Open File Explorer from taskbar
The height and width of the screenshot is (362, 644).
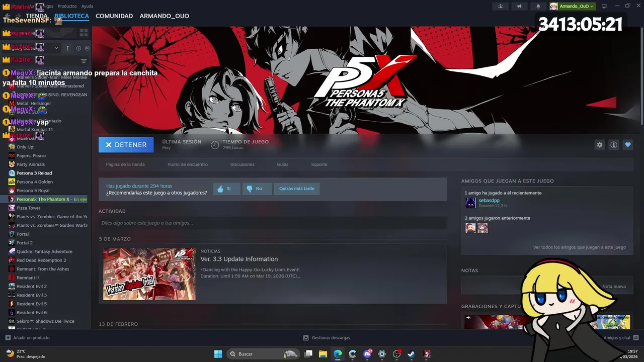tap(323, 354)
